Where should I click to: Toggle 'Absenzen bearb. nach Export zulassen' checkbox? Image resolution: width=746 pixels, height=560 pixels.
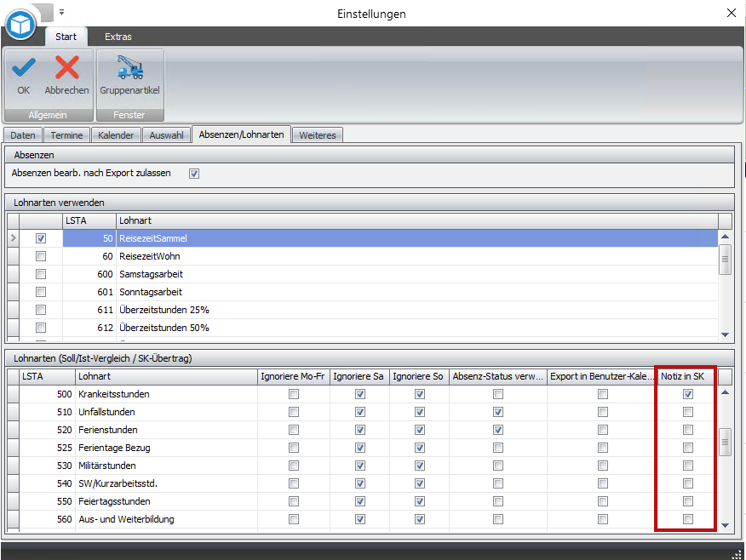pyautogui.click(x=194, y=174)
